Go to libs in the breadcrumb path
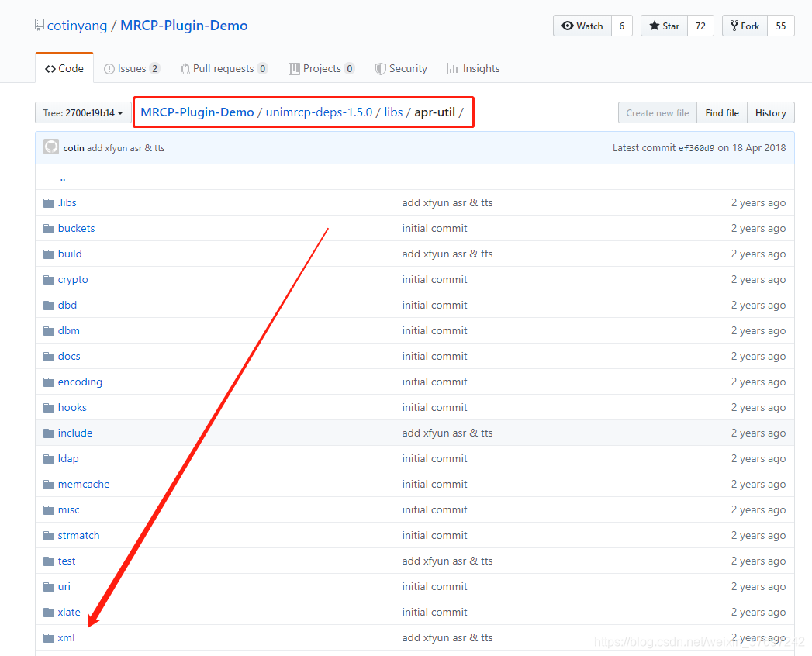This screenshot has height=656, width=812. coord(393,112)
